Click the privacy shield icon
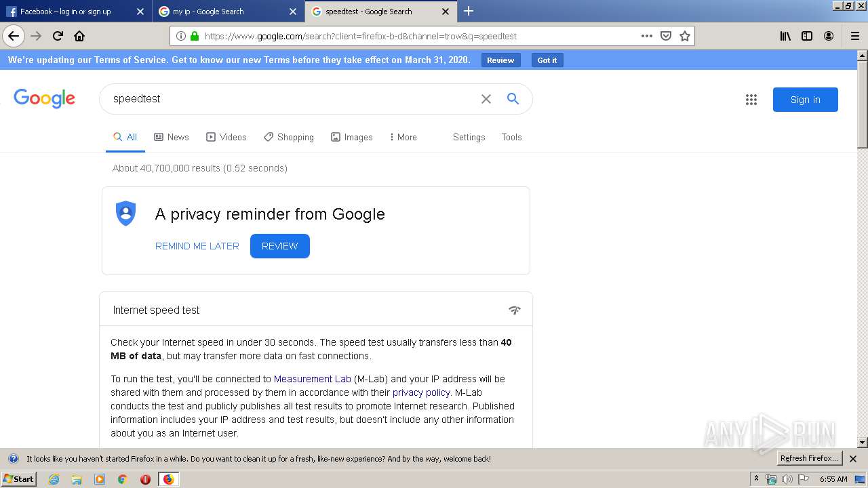Viewport: 868px width, 488px height. click(126, 213)
